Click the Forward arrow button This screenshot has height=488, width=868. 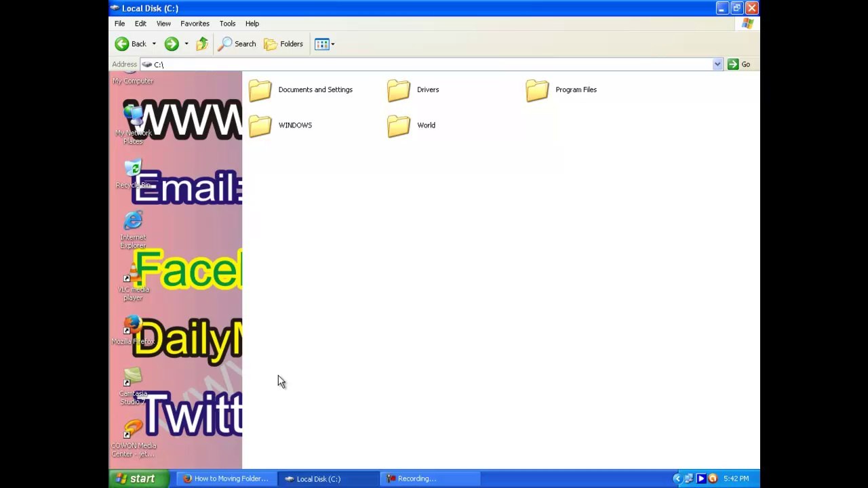coord(172,44)
